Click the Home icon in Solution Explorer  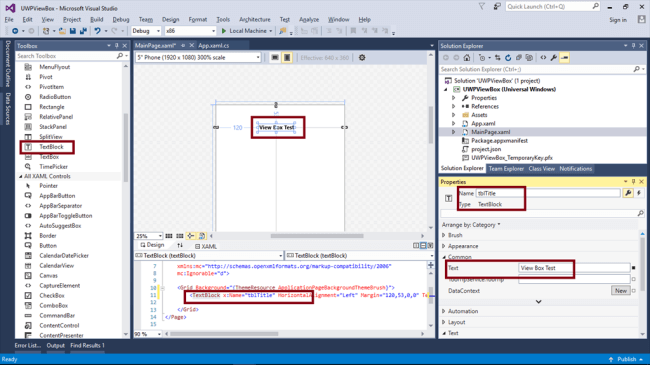point(467,58)
